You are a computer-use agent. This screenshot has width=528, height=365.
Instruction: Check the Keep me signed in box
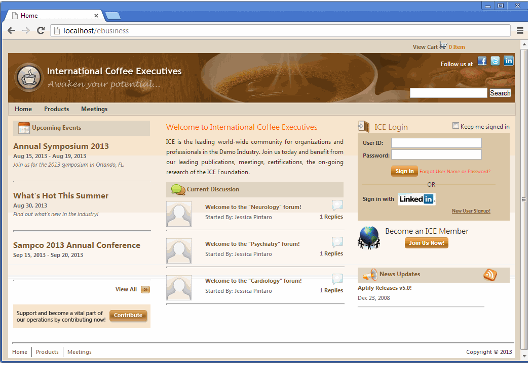(x=455, y=126)
